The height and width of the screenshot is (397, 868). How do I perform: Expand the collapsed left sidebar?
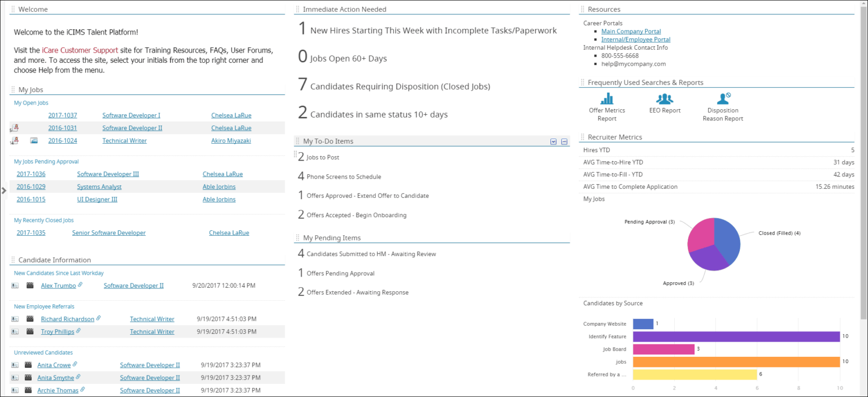click(4, 191)
